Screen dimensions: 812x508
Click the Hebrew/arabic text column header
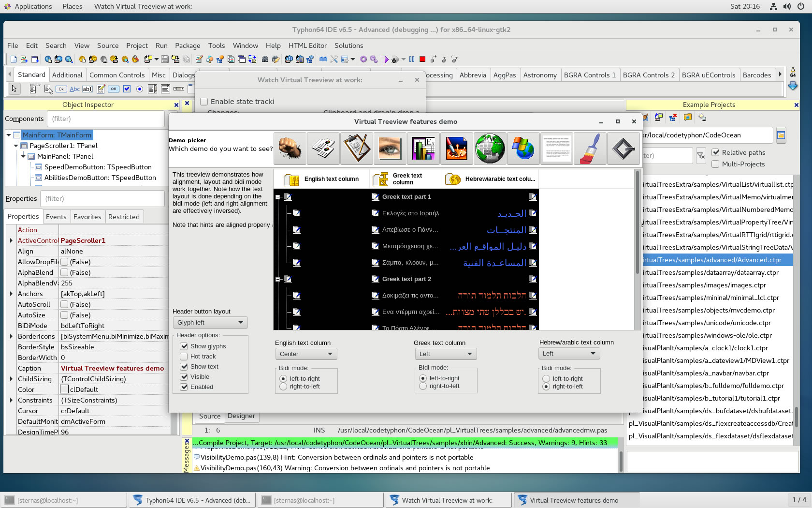491,179
